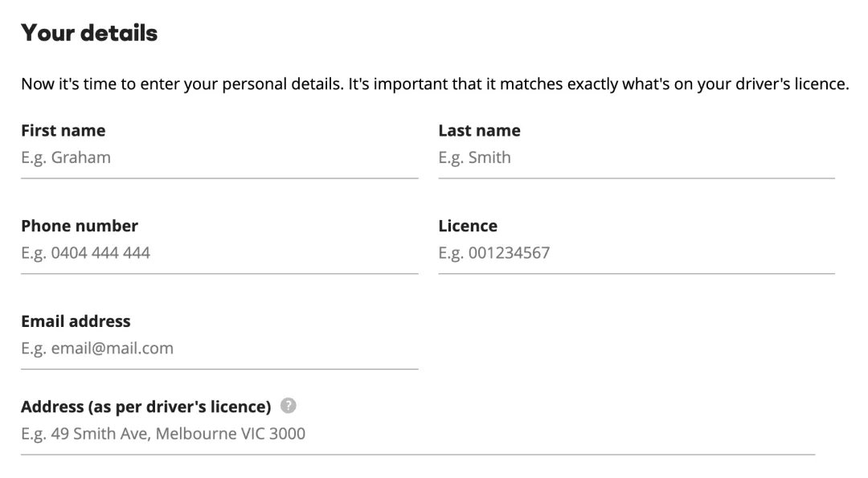Open the help tooltip beside Address label
868x478 pixels.
click(288, 406)
